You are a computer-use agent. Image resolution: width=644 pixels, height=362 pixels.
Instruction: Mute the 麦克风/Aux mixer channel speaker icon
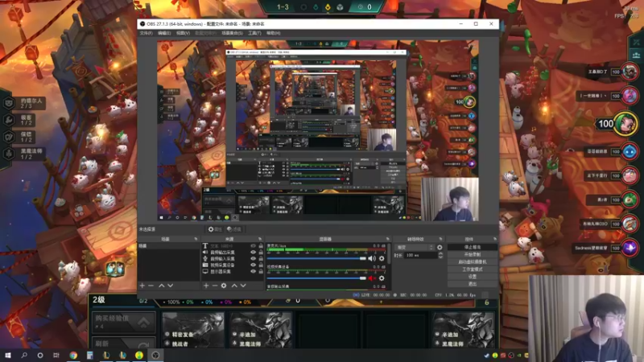point(372,258)
